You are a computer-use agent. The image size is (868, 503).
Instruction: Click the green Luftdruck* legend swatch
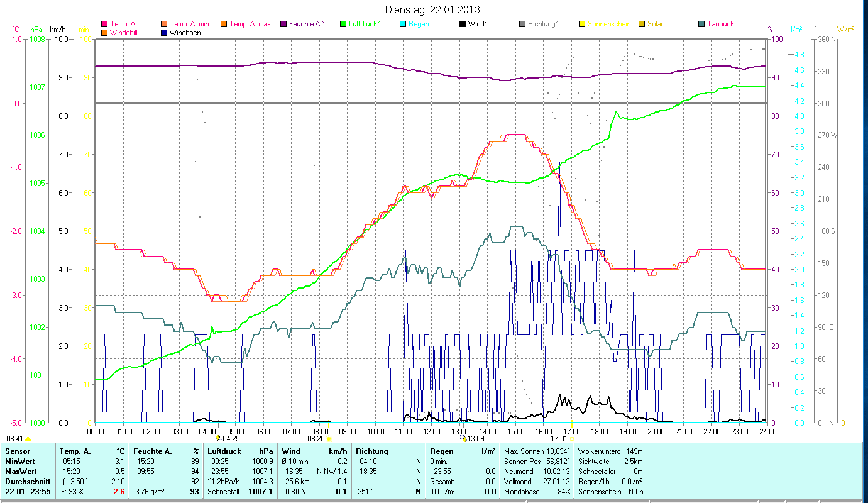point(343,25)
